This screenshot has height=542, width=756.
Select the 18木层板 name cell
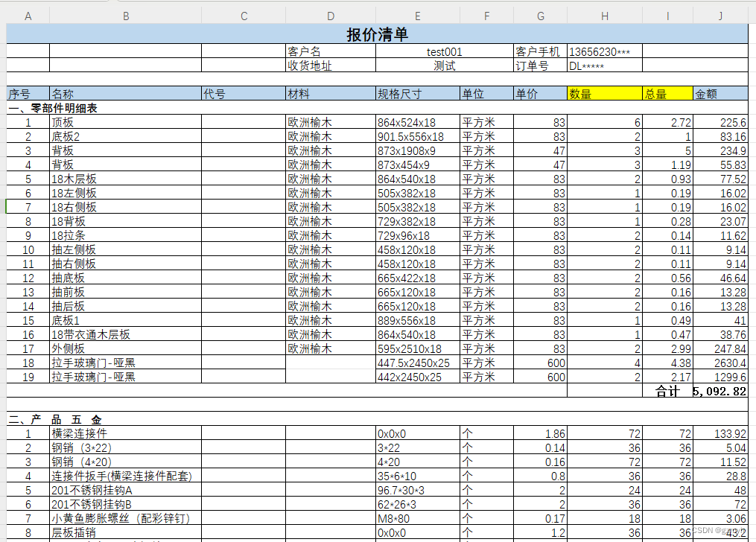point(125,178)
